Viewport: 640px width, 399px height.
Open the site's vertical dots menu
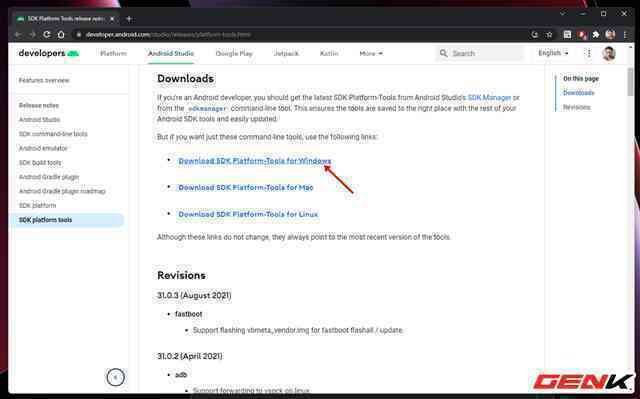click(x=589, y=53)
